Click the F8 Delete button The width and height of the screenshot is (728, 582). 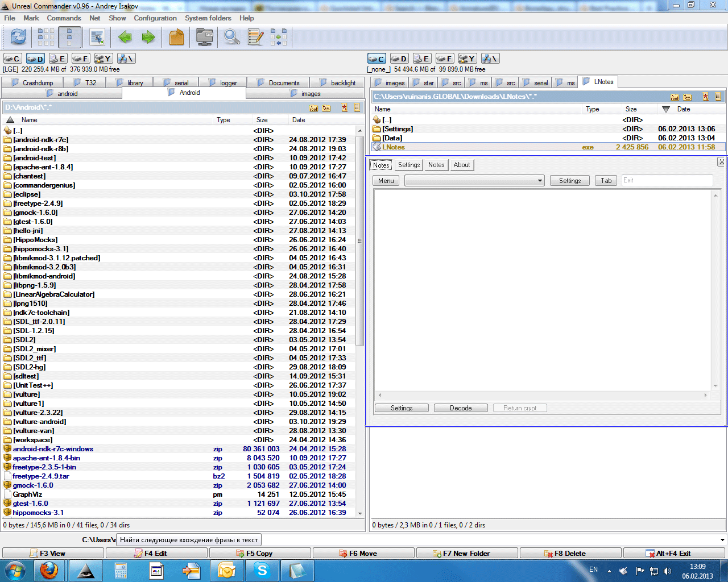[x=570, y=553]
